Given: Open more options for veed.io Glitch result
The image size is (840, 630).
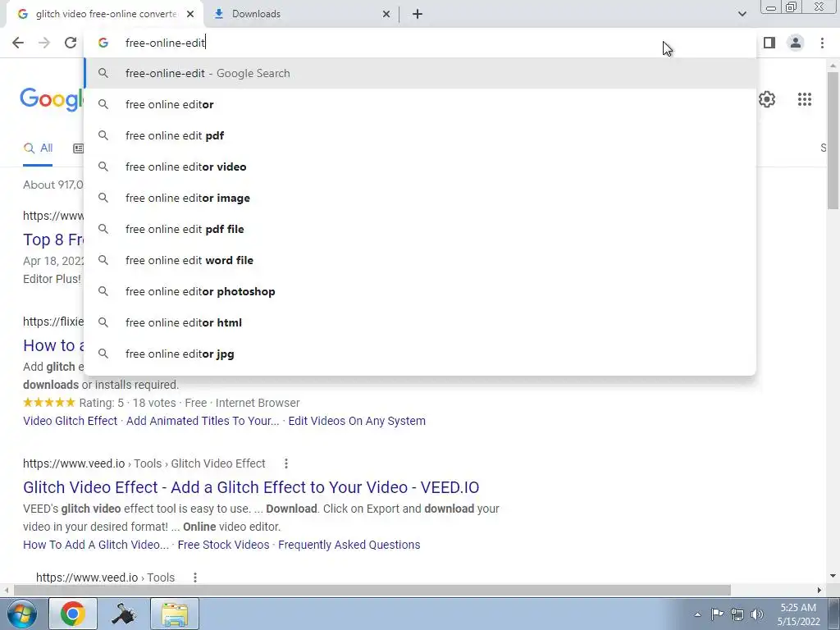Looking at the screenshot, I should (286, 463).
